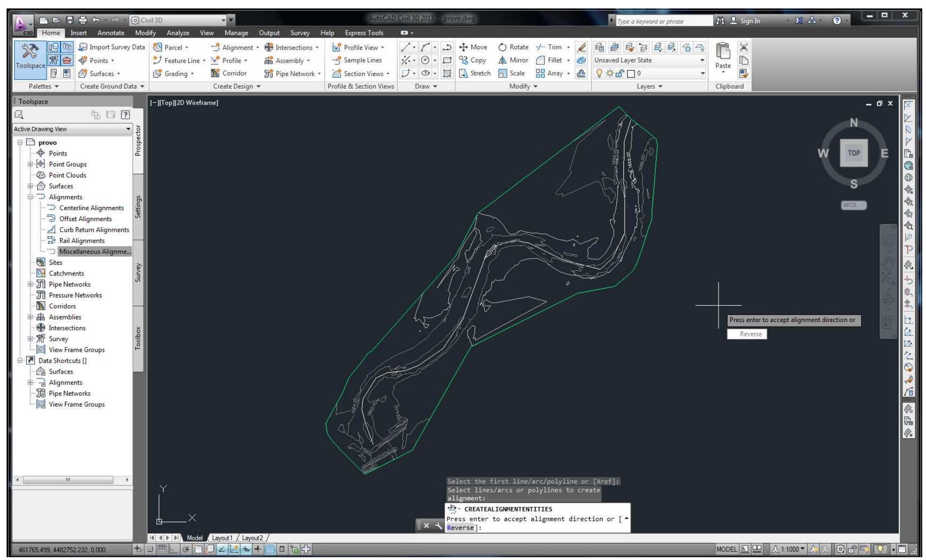Viewport: 926px width, 560px height.
Task: Toggle grid display in the status bar
Action: tap(163, 549)
